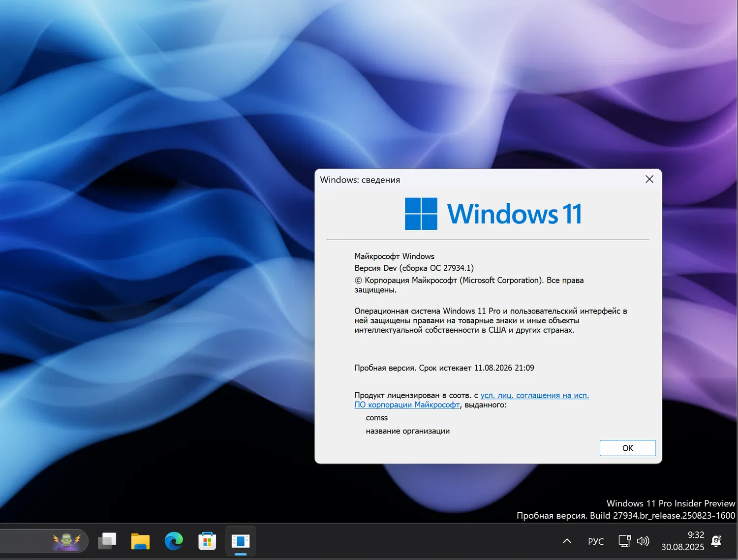Click the network icon in the system tray

pyautogui.click(x=624, y=541)
